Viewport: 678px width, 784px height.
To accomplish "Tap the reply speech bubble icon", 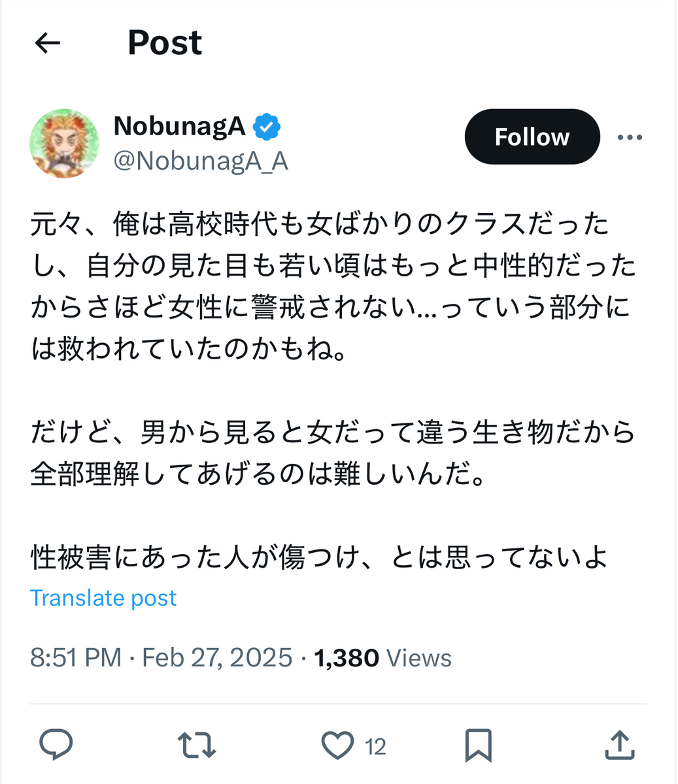I will (x=56, y=745).
